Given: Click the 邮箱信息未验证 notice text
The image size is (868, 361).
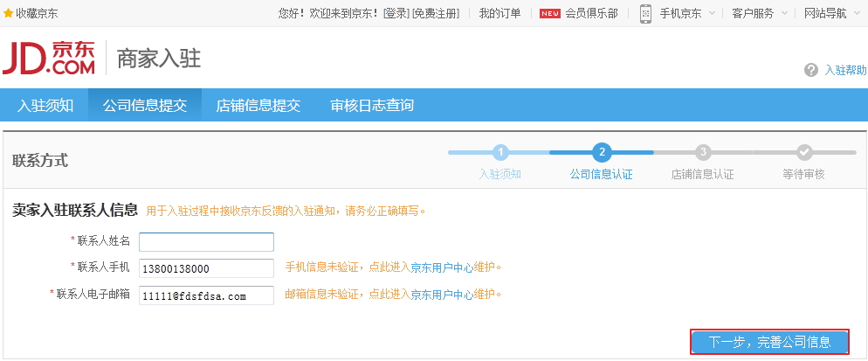Looking at the screenshot, I should tap(321, 294).
